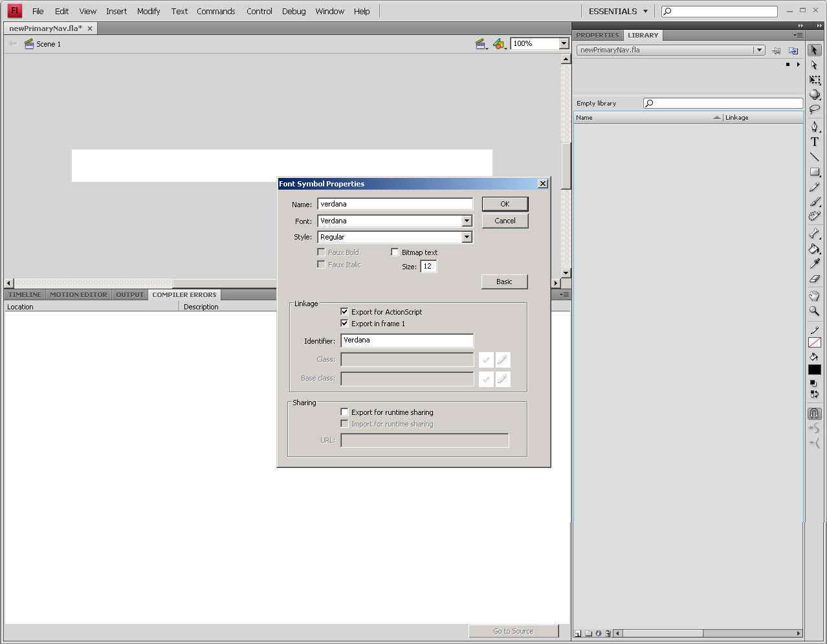Screen dimensions: 827x644
Task: Click Swap Colors icon in tools panel
Action: point(814,394)
